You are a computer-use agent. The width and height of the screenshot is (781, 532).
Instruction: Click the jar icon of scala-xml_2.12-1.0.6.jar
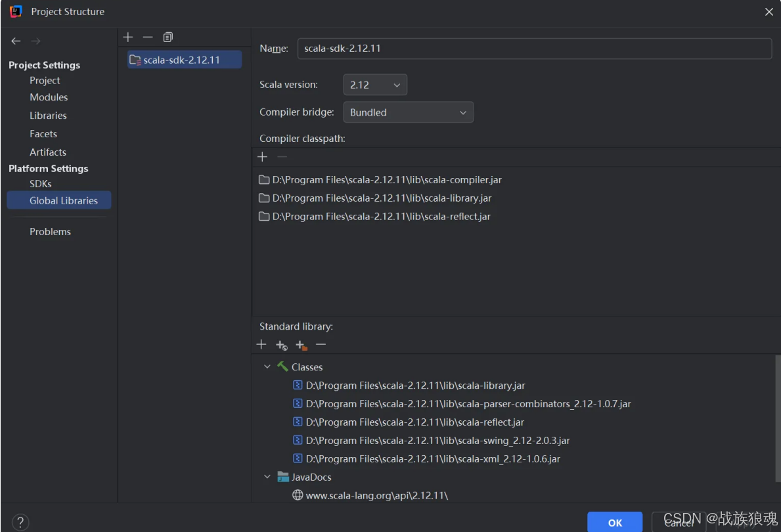point(298,458)
